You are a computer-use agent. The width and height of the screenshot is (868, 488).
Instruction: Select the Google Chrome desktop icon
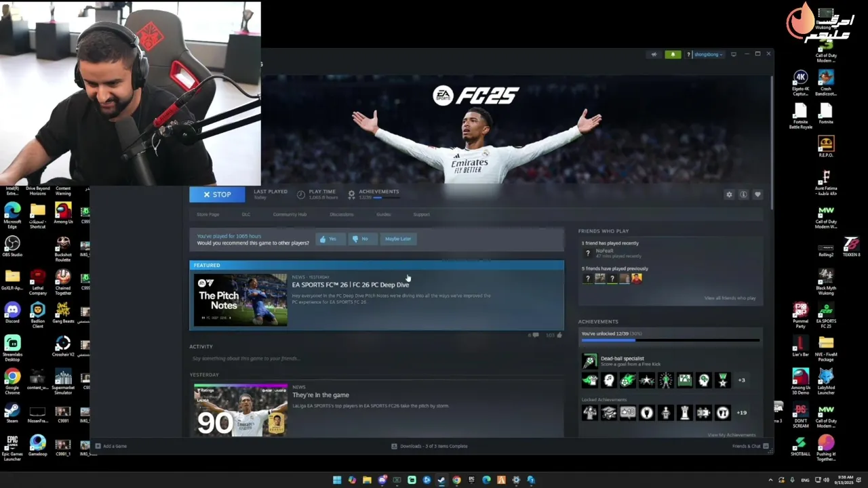point(12,382)
